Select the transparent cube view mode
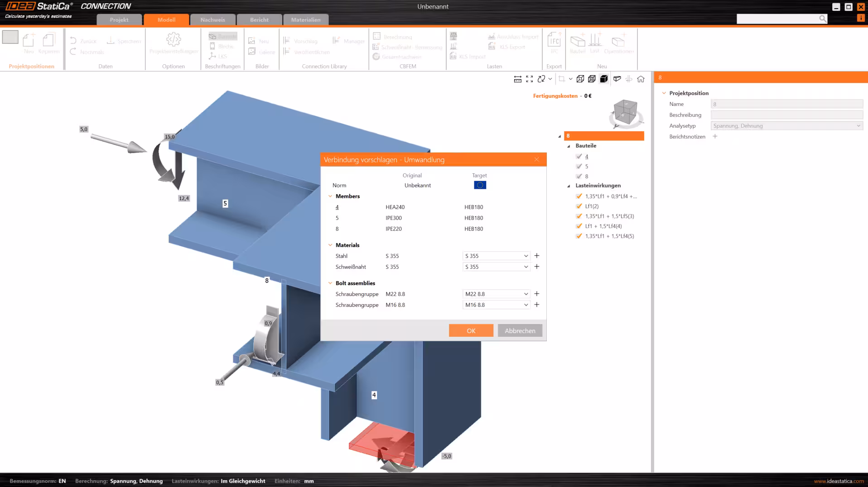This screenshot has width=868, height=487. [592, 79]
